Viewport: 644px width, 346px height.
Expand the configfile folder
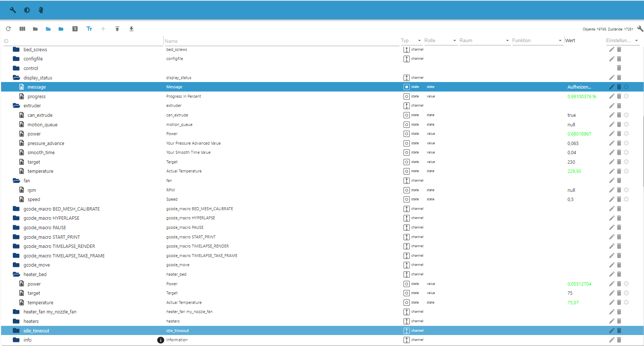pos(16,59)
